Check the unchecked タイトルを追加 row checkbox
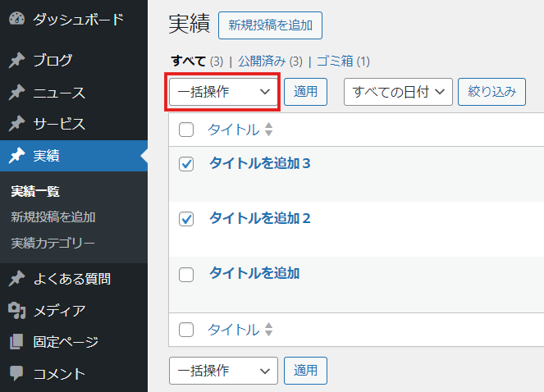544x392 pixels. (186, 275)
